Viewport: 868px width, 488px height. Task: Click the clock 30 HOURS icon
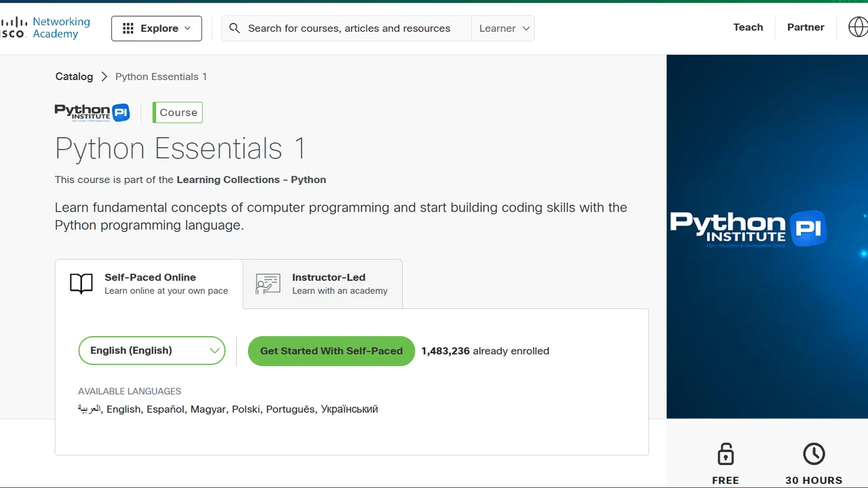point(814,454)
